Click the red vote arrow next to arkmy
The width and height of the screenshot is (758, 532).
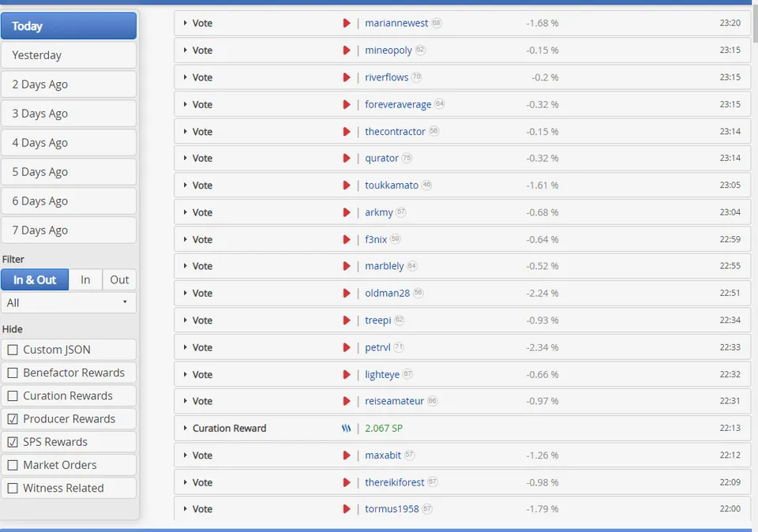click(x=347, y=212)
